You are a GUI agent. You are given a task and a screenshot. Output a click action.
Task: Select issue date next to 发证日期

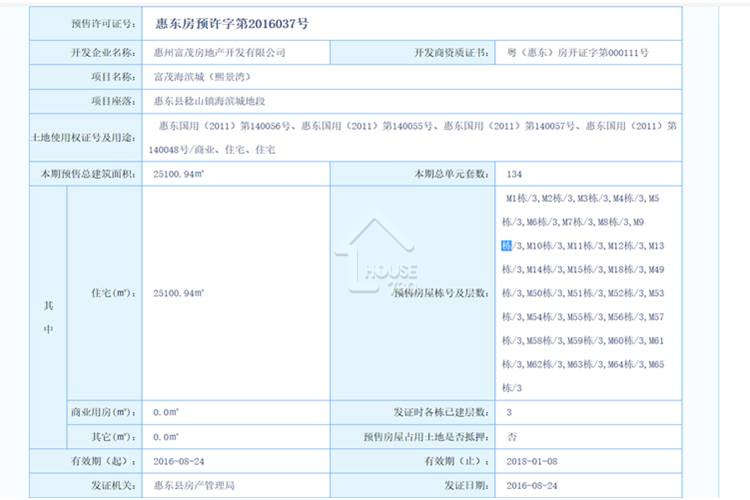532,485
